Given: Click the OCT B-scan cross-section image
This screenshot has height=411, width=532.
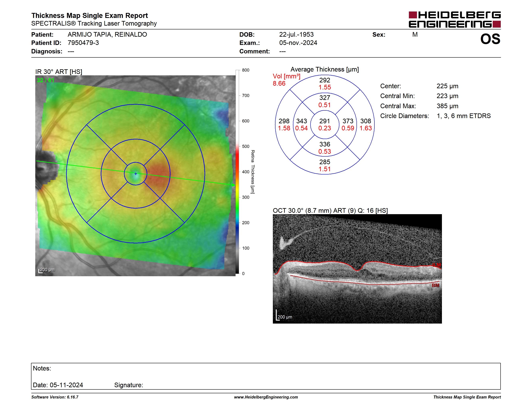Looking at the screenshot, I should tap(357, 269).
